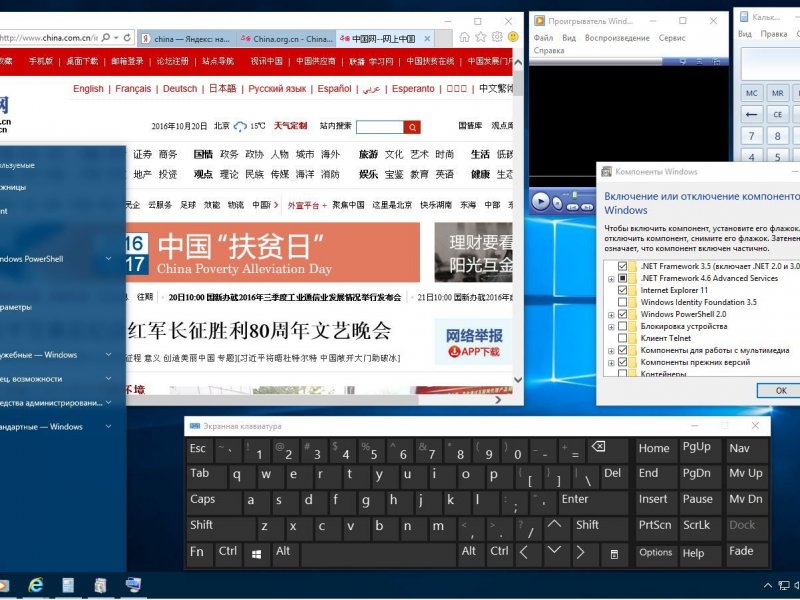Click the Esperanto language link
The width and height of the screenshot is (800, 600).
413,88
